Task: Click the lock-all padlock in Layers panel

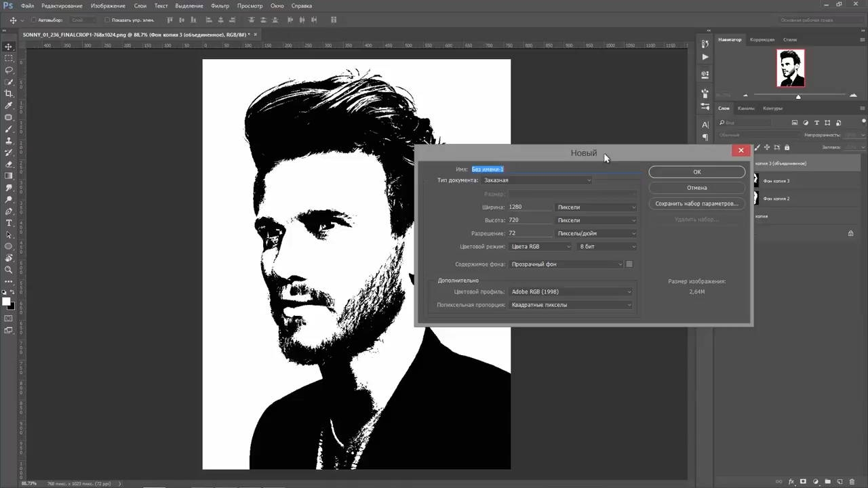Action: tap(787, 147)
